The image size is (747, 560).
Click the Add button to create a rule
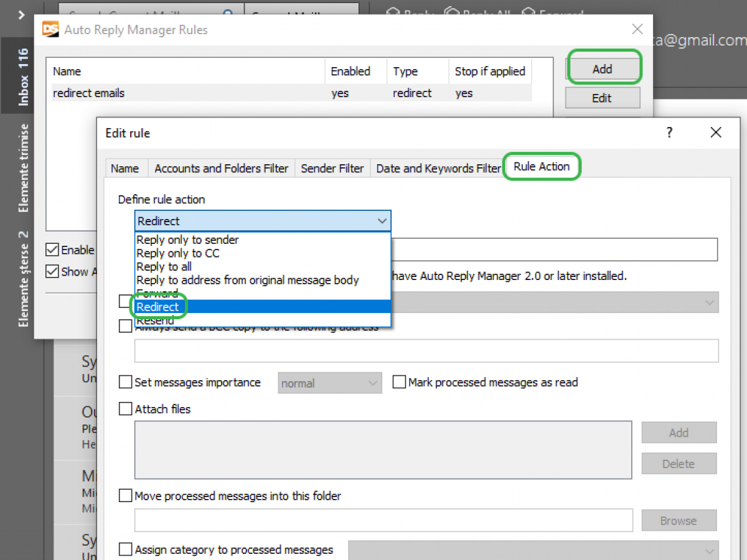pyautogui.click(x=603, y=67)
